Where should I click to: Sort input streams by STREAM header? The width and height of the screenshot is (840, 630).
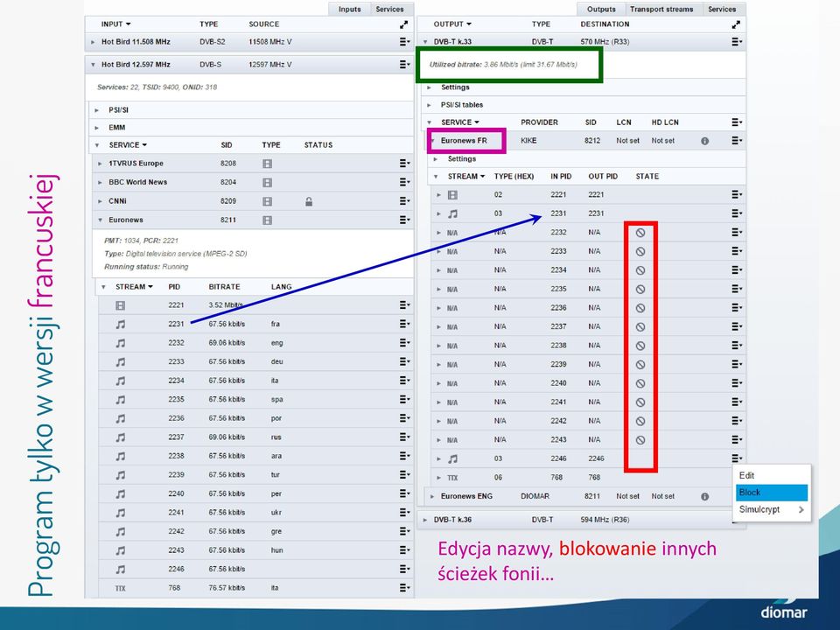pos(134,287)
